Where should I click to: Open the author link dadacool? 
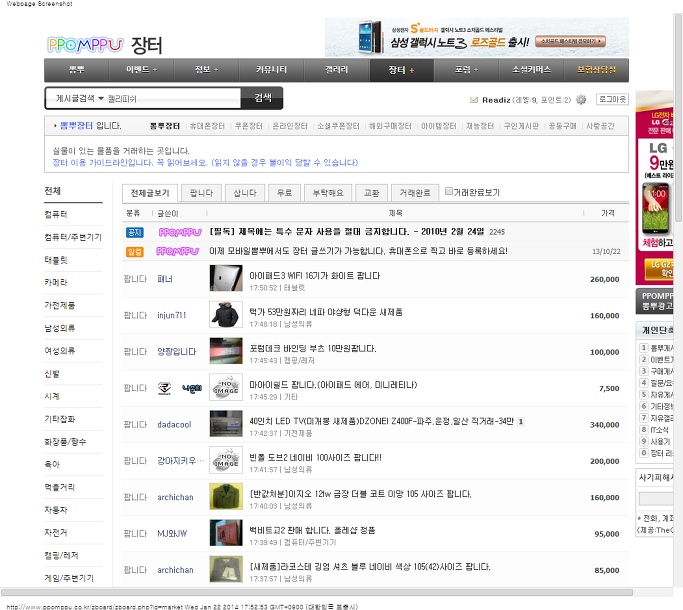[x=174, y=424]
